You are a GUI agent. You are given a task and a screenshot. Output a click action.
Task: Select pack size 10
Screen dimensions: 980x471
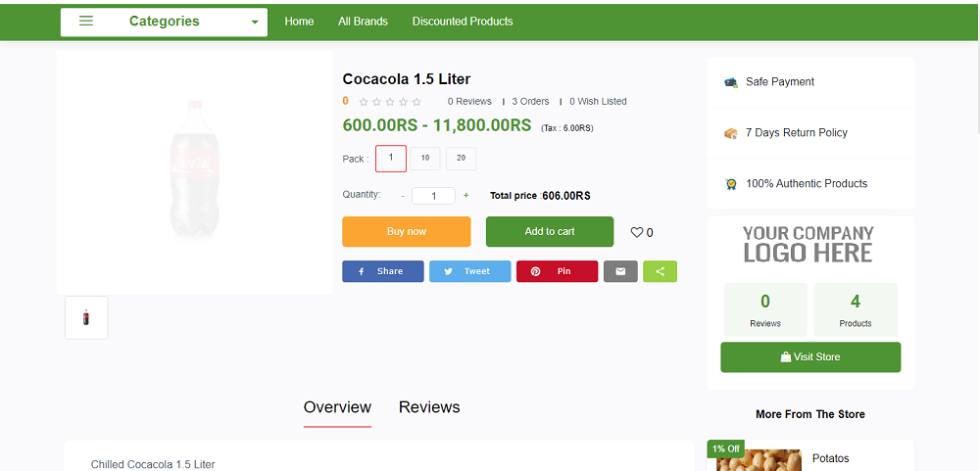pyautogui.click(x=425, y=159)
